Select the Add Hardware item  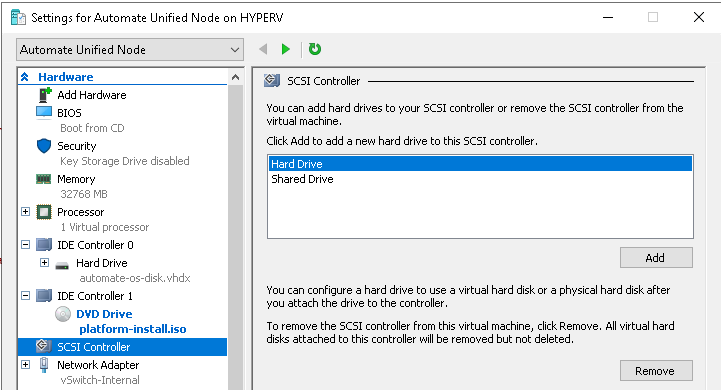(92, 95)
